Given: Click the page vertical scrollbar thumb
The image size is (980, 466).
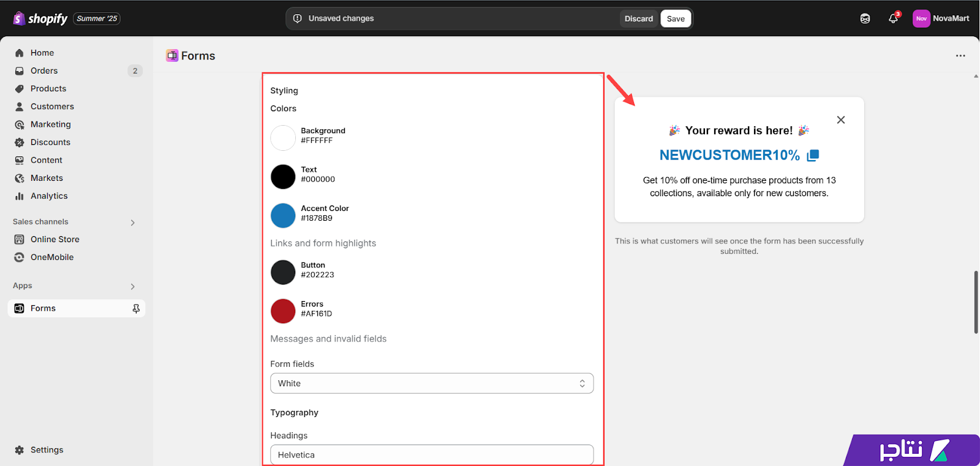Looking at the screenshot, I should click(x=976, y=302).
